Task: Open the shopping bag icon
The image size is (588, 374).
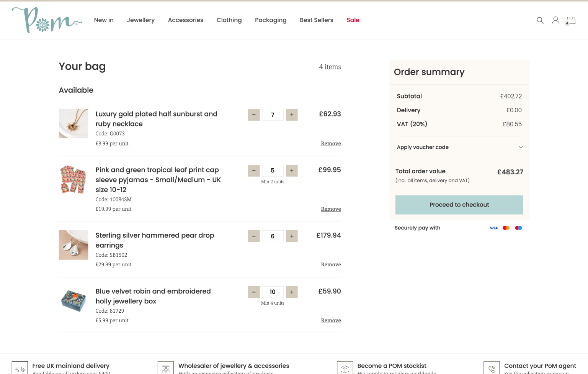Action: tap(571, 20)
